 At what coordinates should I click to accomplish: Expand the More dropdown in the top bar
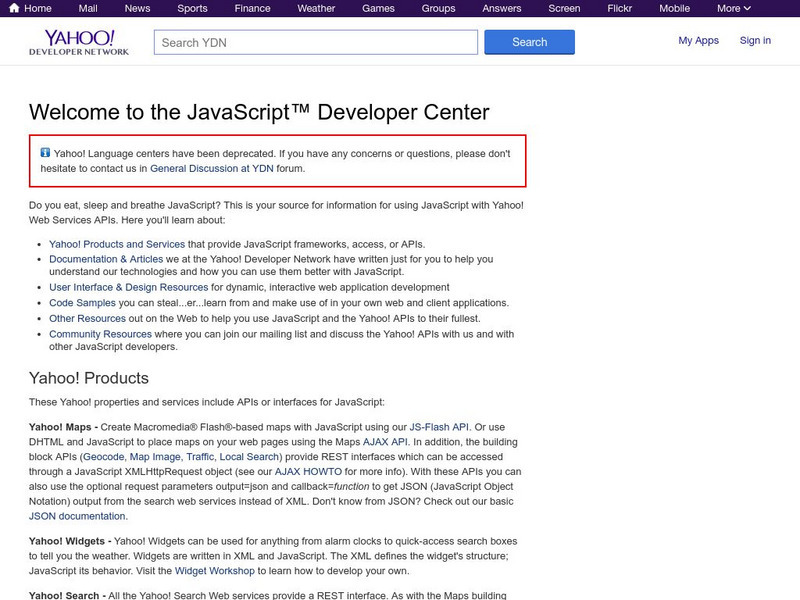click(x=734, y=8)
